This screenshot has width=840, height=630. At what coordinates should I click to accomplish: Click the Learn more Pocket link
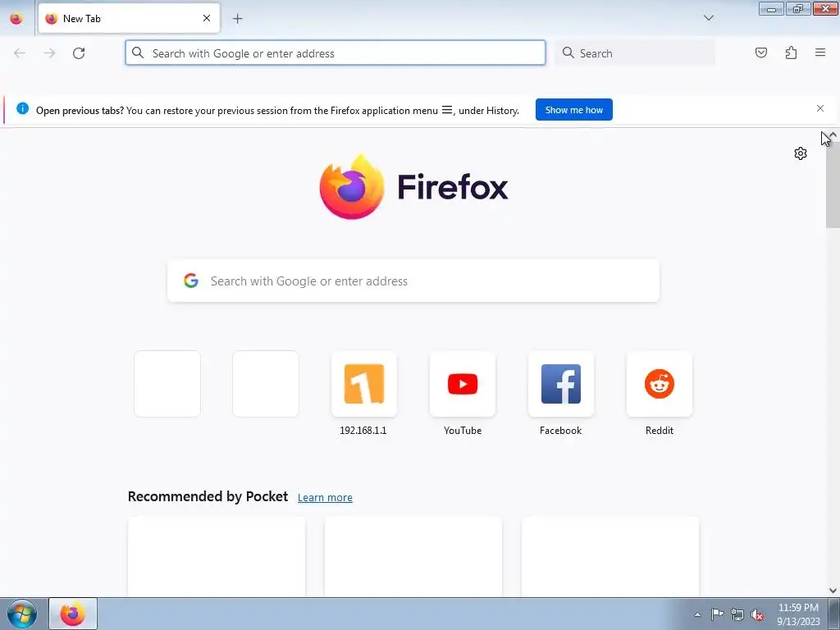pyautogui.click(x=325, y=498)
